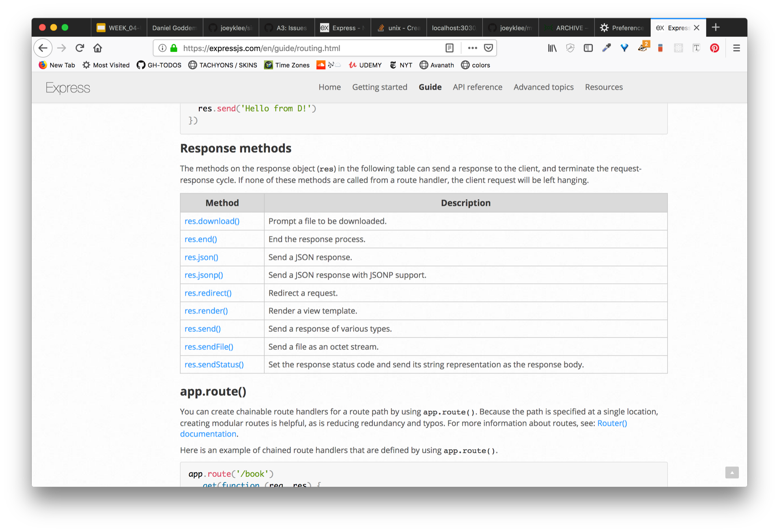Click the Pinterest extension icon
The height and width of the screenshot is (532, 779).
pos(714,48)
